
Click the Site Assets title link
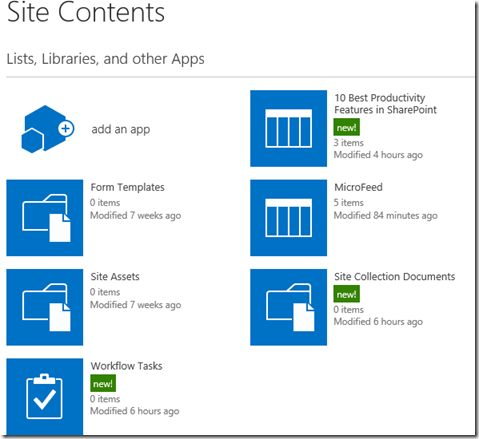pos(115,277)
